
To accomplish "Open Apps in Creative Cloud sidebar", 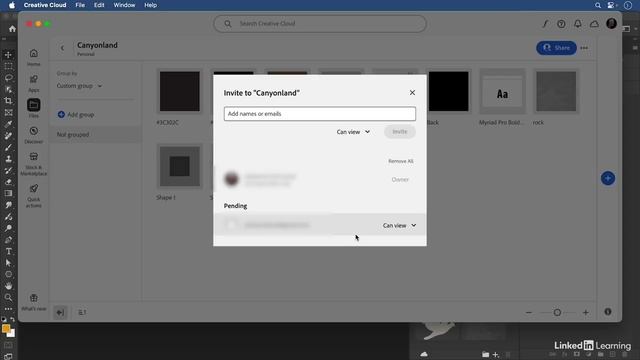I will (33, 83).
